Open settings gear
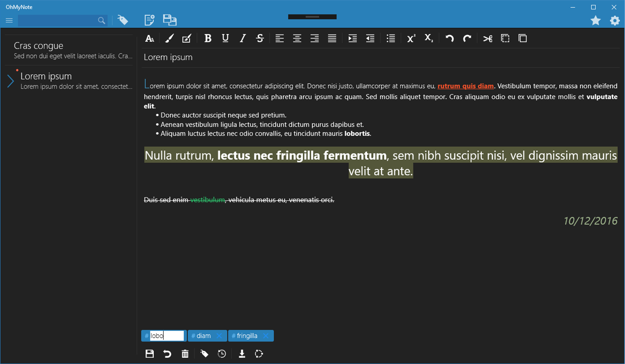625x364 pixels. [x=615, y=21]
